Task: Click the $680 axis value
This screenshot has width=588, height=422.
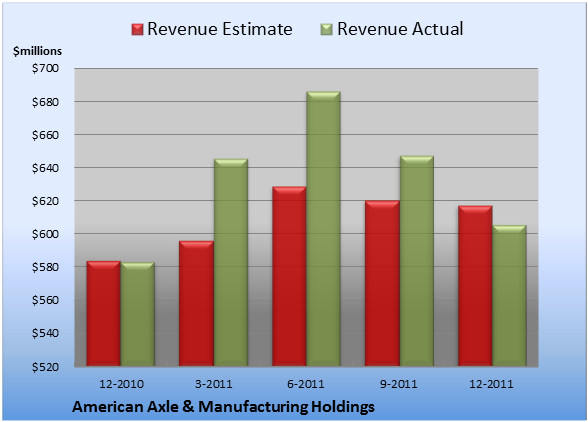Action: (x=45, y=102)
